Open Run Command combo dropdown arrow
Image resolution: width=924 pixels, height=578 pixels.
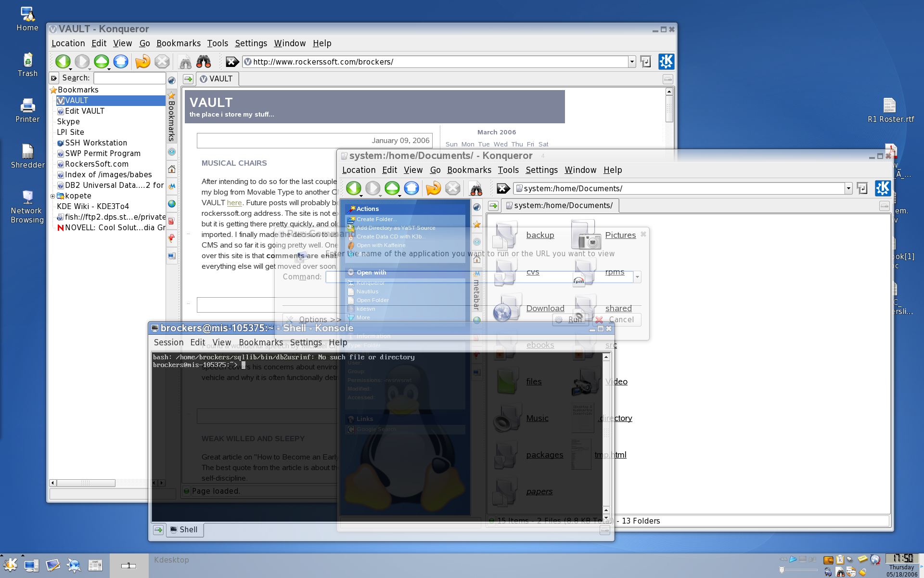(637, 277)
